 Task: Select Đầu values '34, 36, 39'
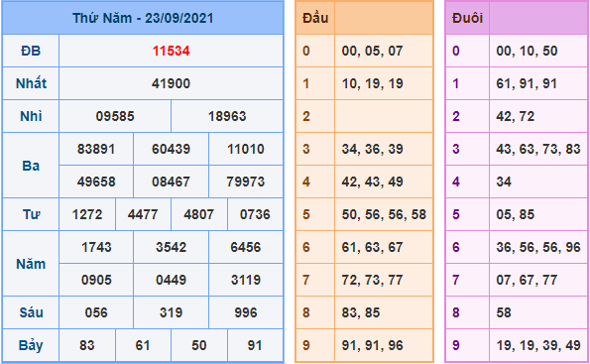pos(373,149)
